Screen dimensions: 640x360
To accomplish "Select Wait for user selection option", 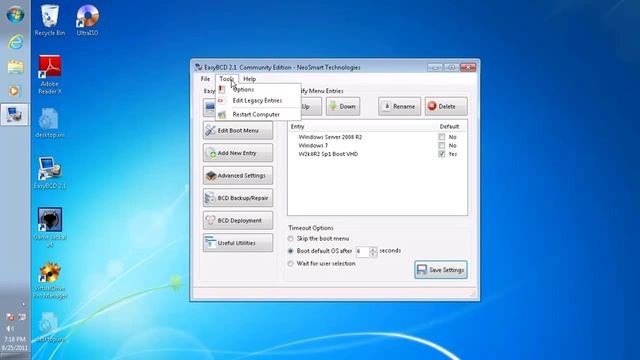I will pos(291,264).
